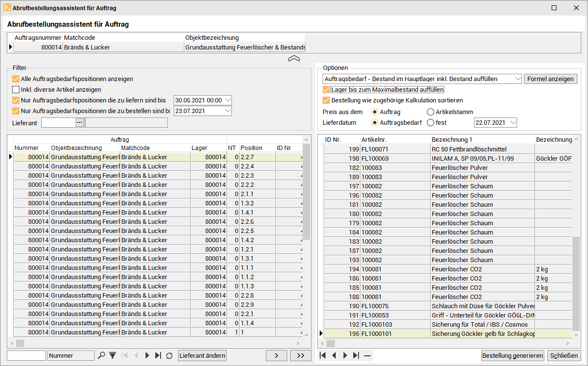This screenshot has height=366, width=588.
Task: Jump to last record in left grid
Action: click(x=158, y=355)
